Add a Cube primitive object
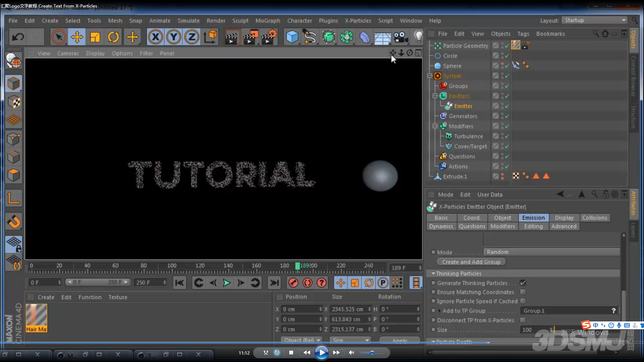The width and height of the screenshot is (644, 362). click(x=292, y=37)
